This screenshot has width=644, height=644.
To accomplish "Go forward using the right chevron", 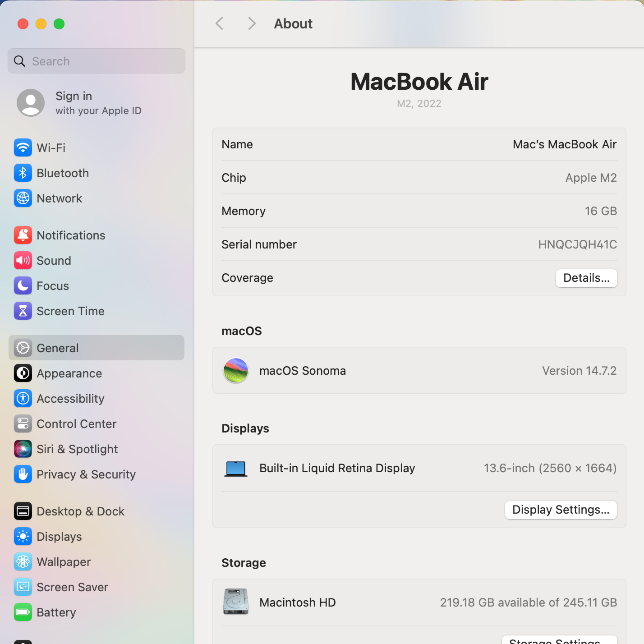I will (252, 23).
